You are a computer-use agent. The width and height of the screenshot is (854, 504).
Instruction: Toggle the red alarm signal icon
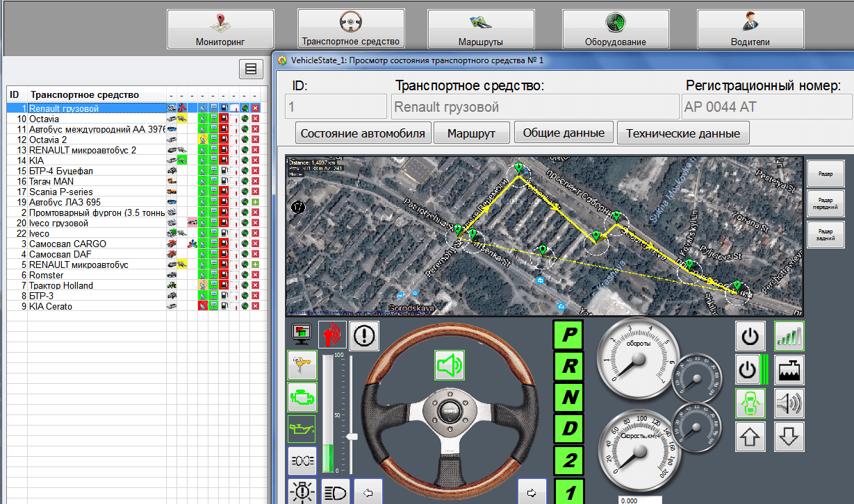(332, 335)
